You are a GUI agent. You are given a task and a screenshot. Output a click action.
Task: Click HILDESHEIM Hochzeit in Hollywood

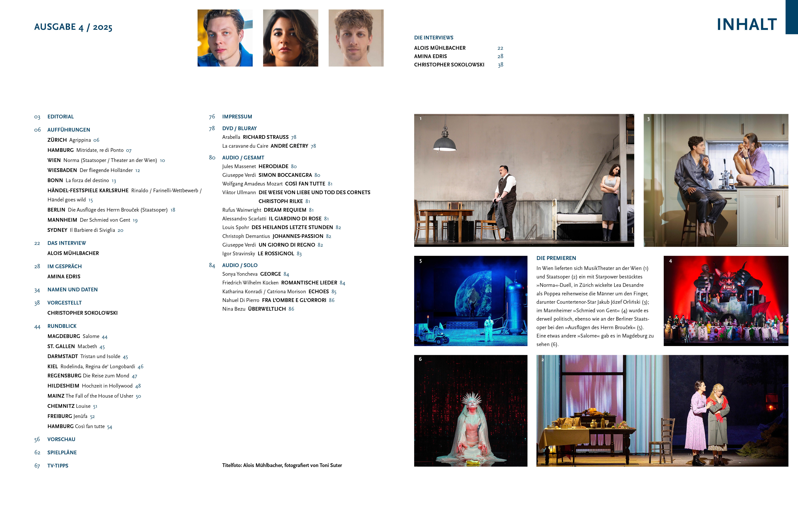pyautogui.click(x=94, y=386)
